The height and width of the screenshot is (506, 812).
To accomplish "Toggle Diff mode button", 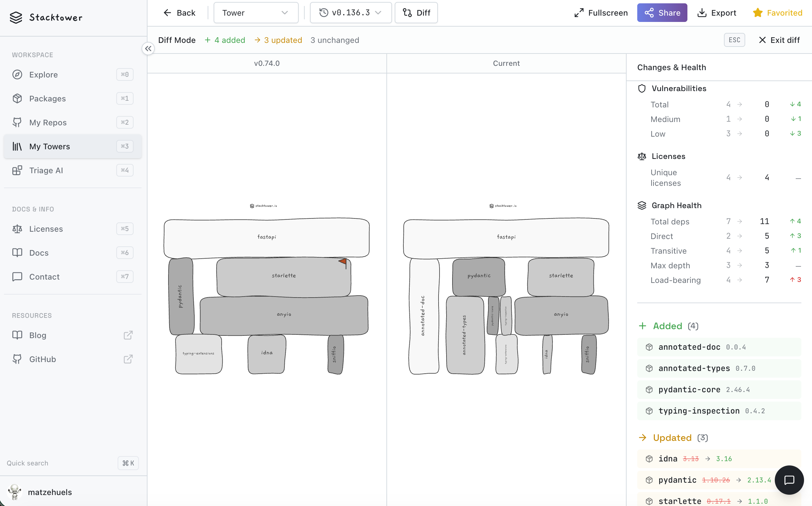I will 416,13.
